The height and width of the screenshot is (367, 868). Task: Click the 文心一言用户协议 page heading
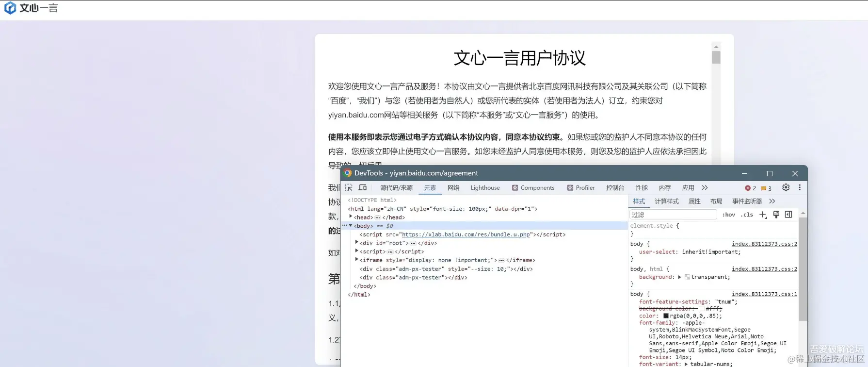point(519,58)
